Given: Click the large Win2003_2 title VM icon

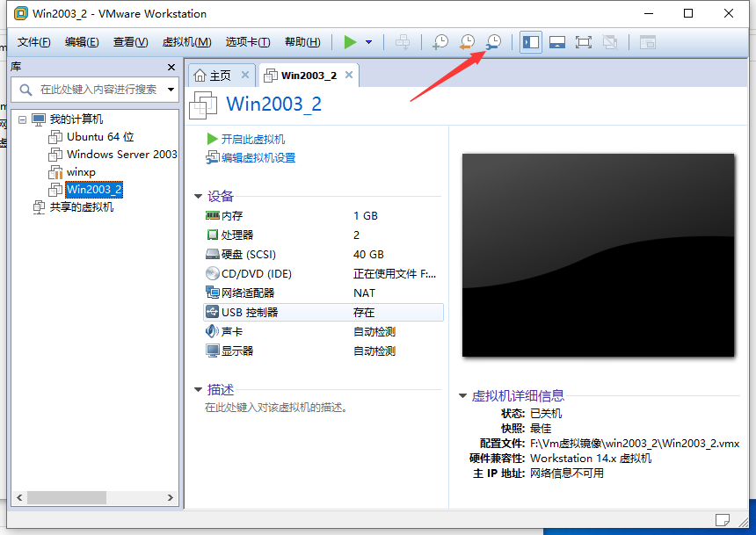Looking at the screenshot, I should (x=203, y=105).
